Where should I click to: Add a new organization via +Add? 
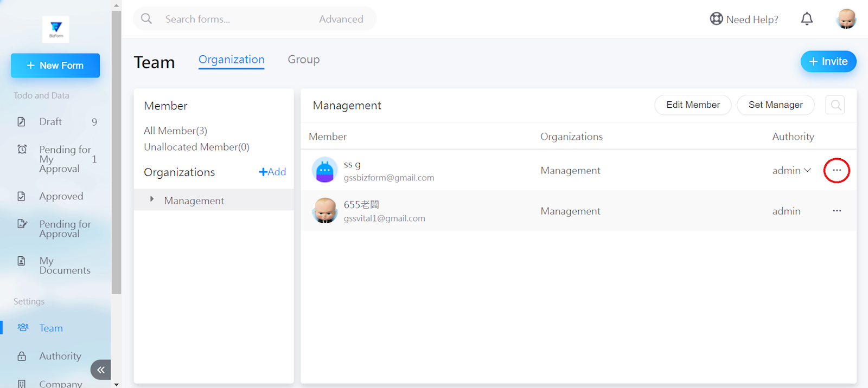[272, 172]
